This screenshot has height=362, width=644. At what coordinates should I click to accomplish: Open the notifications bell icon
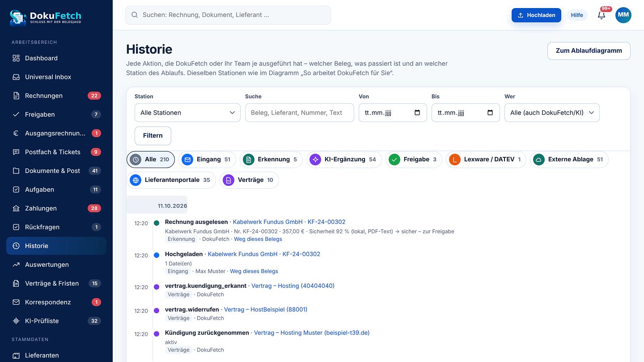click(602, 15)
